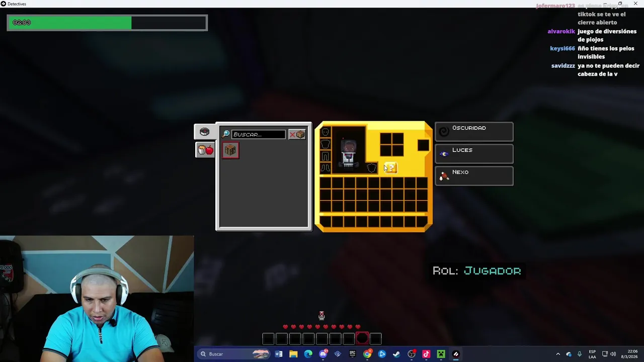The image size is (644, 362).
Task: Click the Luces ability button
Action: (474, 154)
